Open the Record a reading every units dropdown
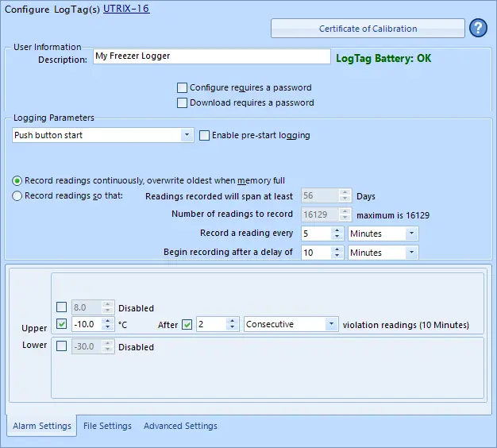The width and height of the screenshot is (497, 448). [x=411, y=234]
